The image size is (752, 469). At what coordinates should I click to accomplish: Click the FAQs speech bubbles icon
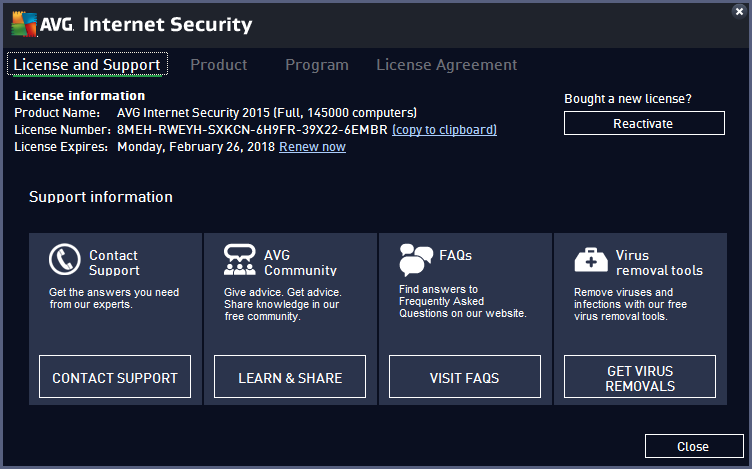(415, 260)
